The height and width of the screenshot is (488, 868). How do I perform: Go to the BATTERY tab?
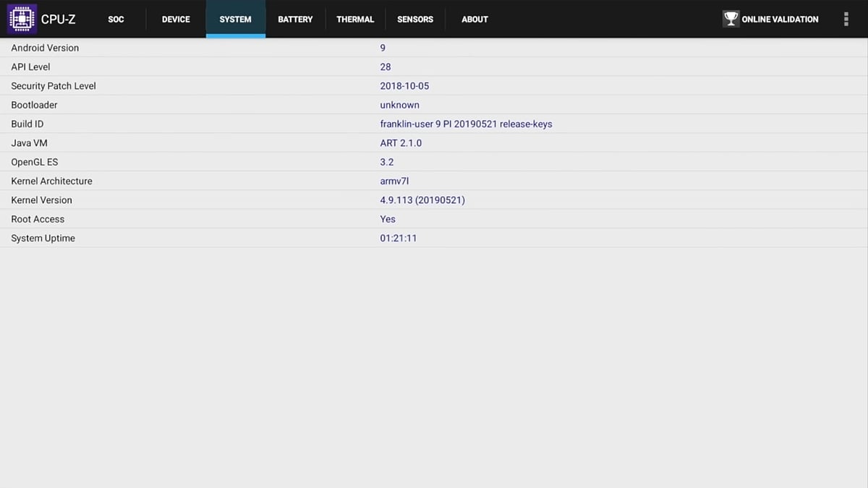tap(295, 20)
